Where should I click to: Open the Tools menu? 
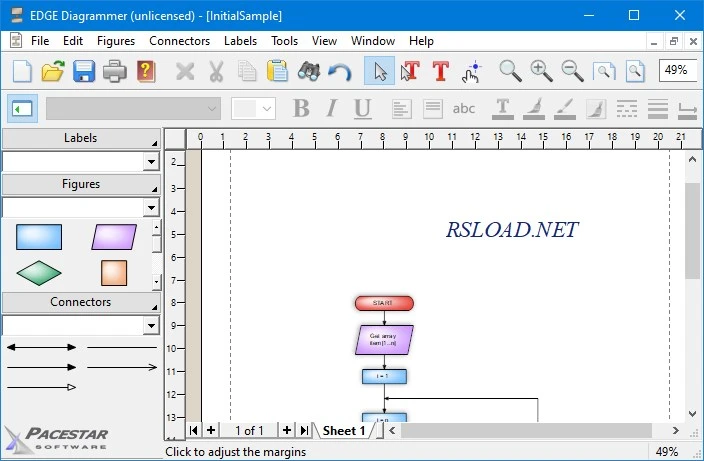point(284,41)
